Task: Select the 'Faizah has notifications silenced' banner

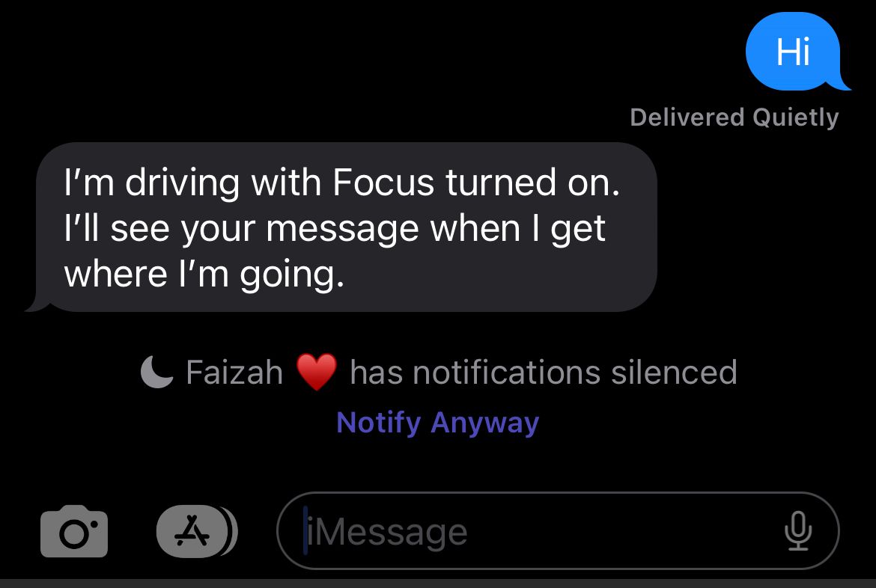Action: click(445, 371)
